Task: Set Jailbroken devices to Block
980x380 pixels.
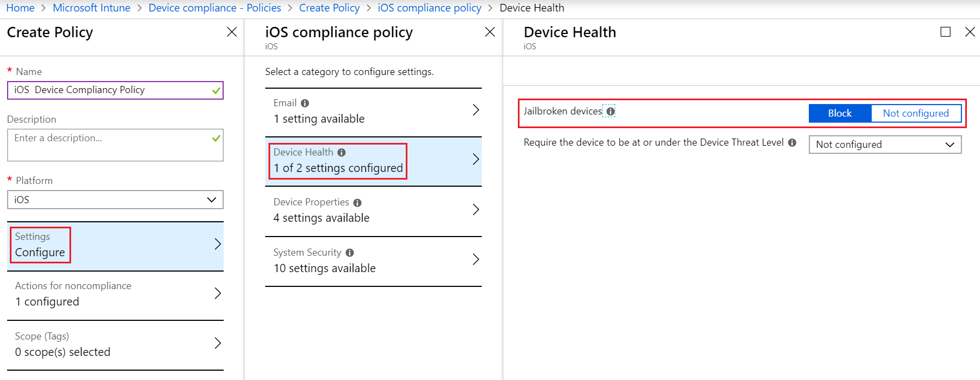Action: click(x=839, y=113)
